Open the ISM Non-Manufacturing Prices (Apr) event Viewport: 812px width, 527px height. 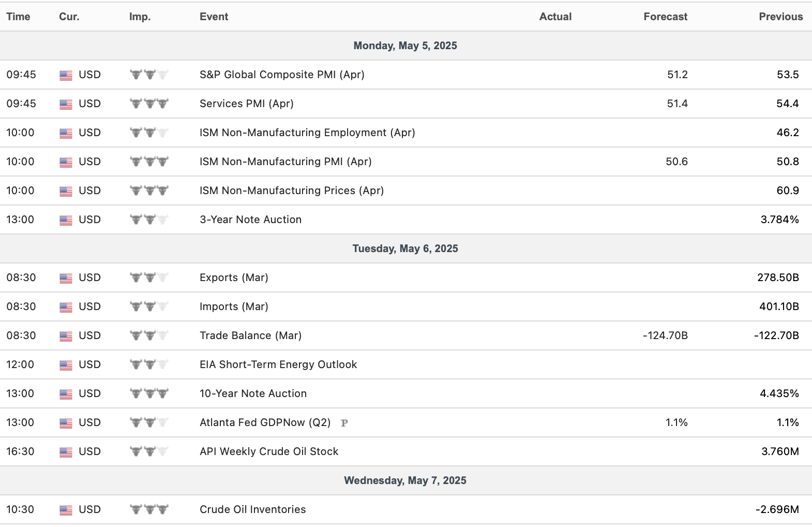pos(292,191)
